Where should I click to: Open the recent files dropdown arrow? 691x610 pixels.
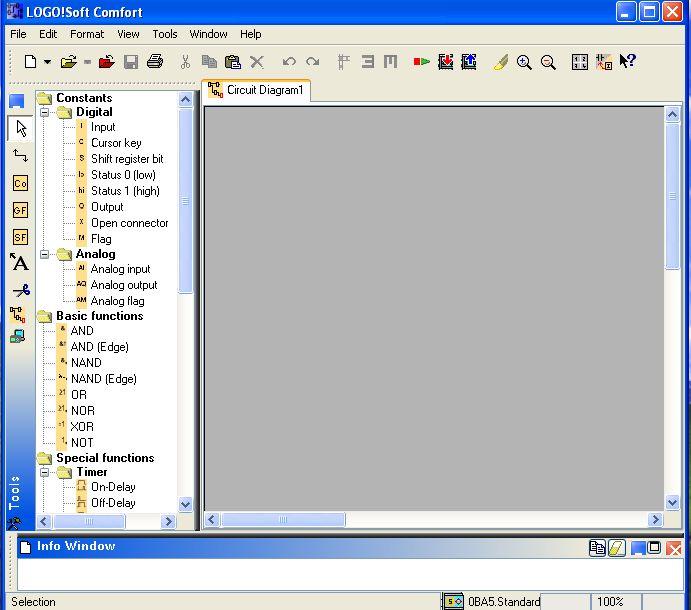pyautogui.click(x=87, y=62)
